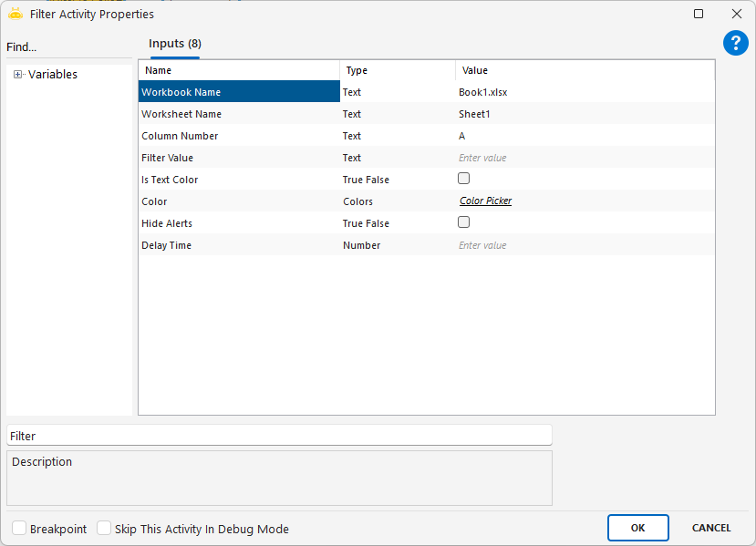Click the app icon in title bar
This screenshot has width=756, height=546.
15,14
